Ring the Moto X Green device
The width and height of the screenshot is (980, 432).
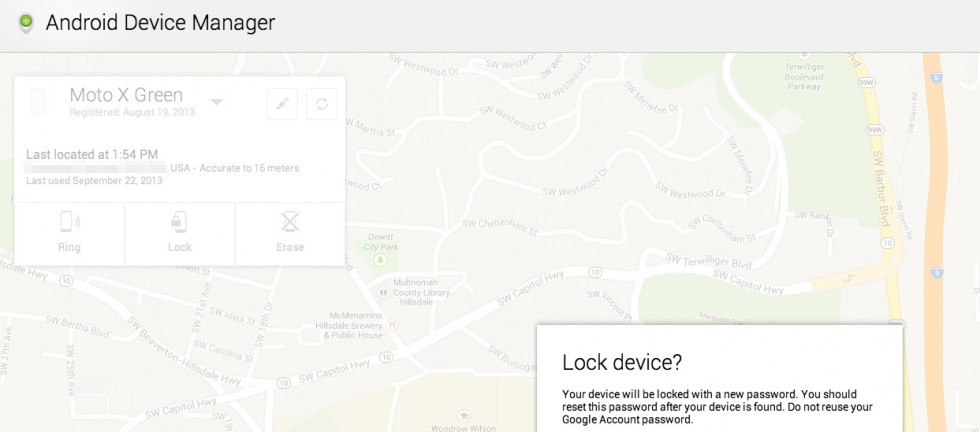(69, 233)
